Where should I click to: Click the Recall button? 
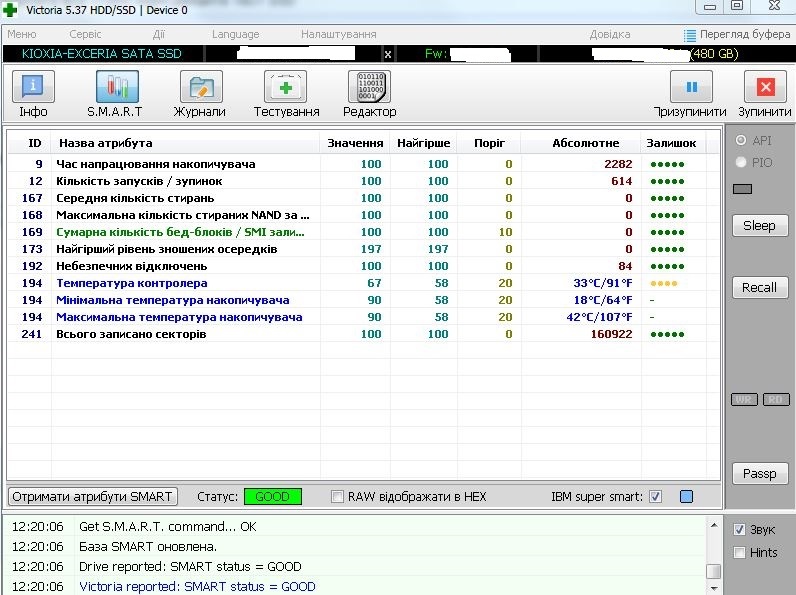point(759,287)
